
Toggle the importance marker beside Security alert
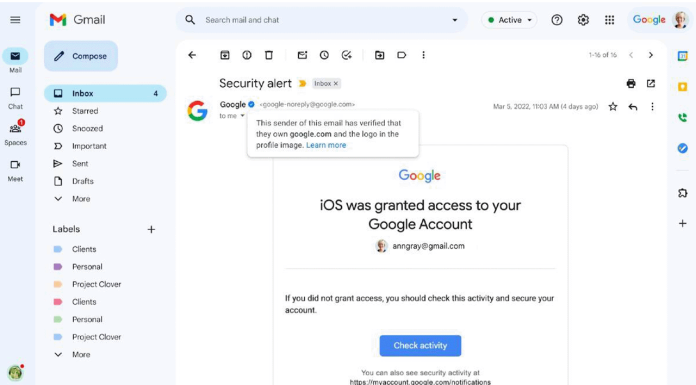[x=302, y=83]
